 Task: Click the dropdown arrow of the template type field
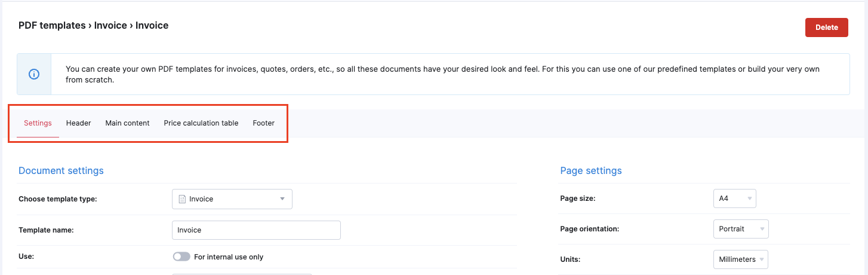tap(282, 199)
